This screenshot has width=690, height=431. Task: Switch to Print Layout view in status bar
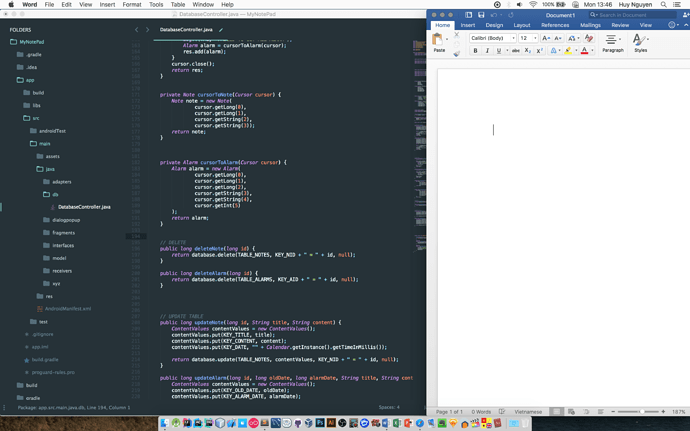557,412
